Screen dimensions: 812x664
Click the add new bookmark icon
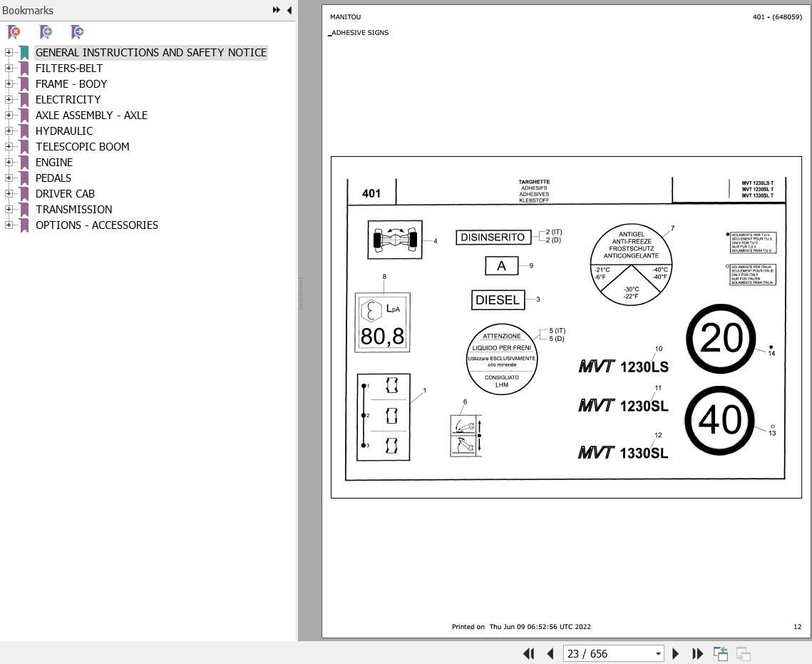point(46,32)
